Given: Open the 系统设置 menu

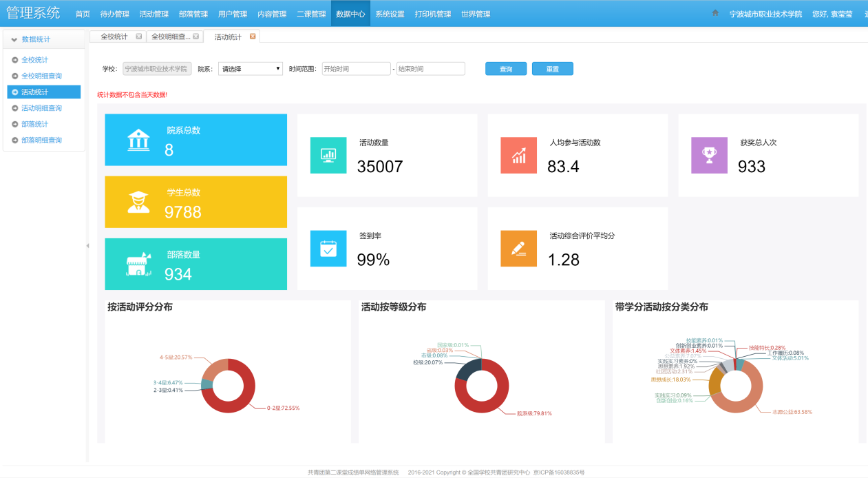Looking at the screenshot, I should 390,14.
